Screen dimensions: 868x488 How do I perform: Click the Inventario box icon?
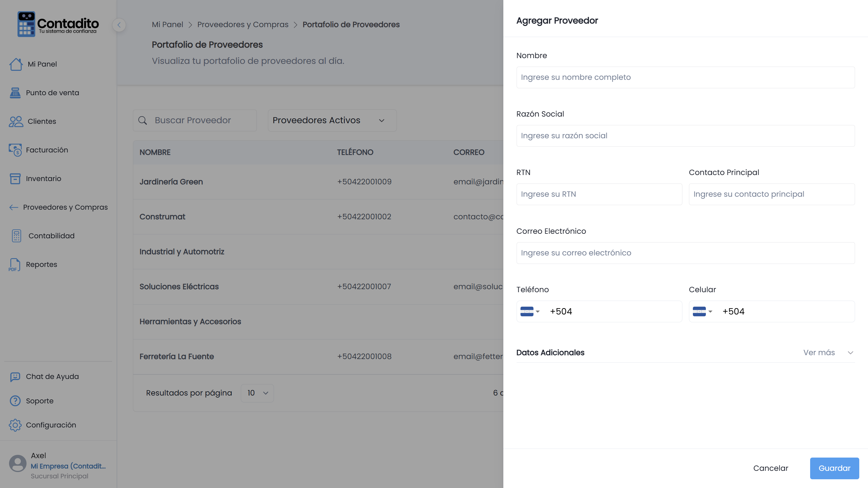(x=15, y=179)
